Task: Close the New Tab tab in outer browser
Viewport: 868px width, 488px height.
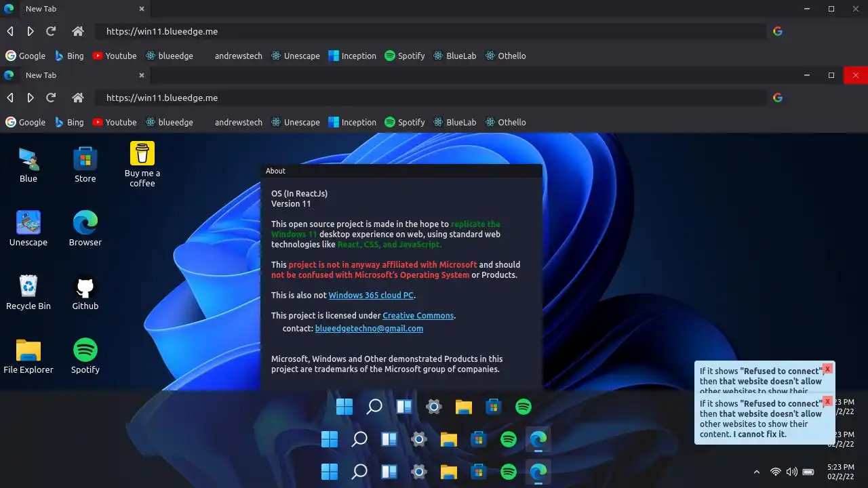Action: [142, 9]
